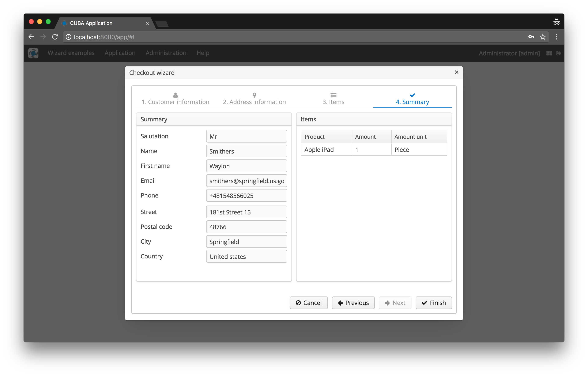Image resolution: width=588 pixels, height=376 pixels.
Task: Close the Checkout wizard dialog
Action: click(x=456, y=72)
